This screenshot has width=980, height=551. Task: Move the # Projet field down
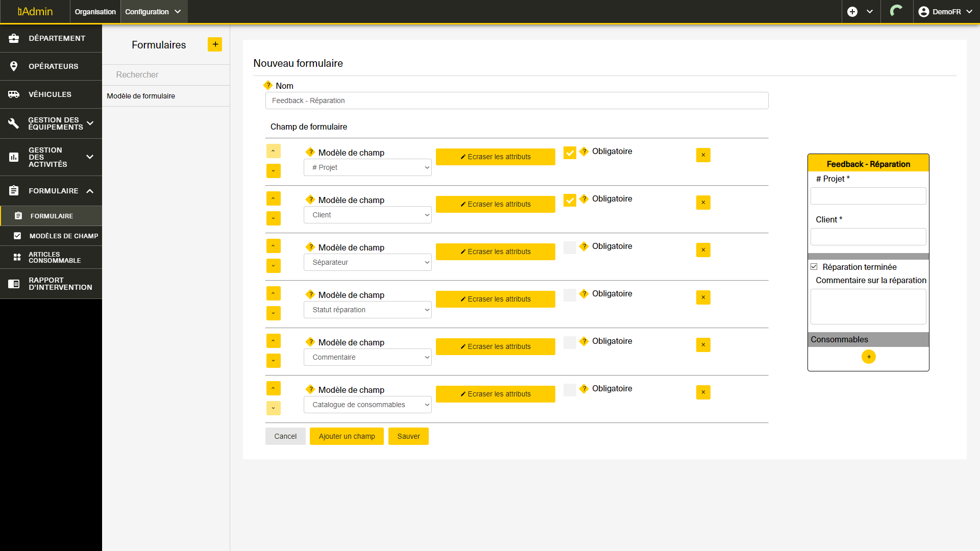[x=273, y=171]
